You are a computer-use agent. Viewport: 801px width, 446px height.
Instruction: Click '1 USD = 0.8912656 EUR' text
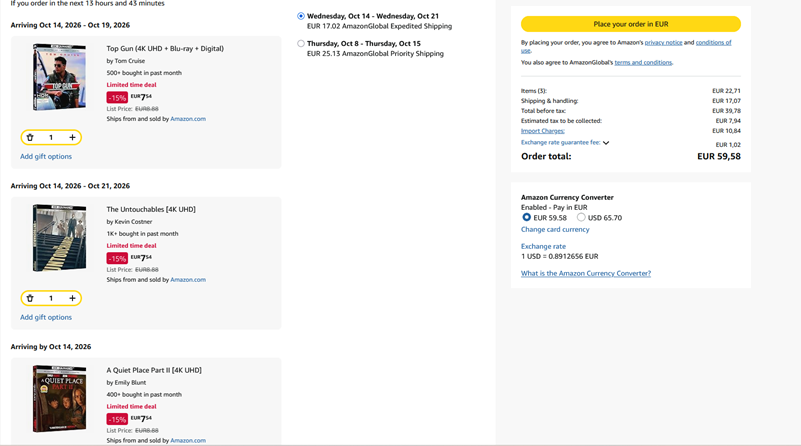tap(559, 256)
